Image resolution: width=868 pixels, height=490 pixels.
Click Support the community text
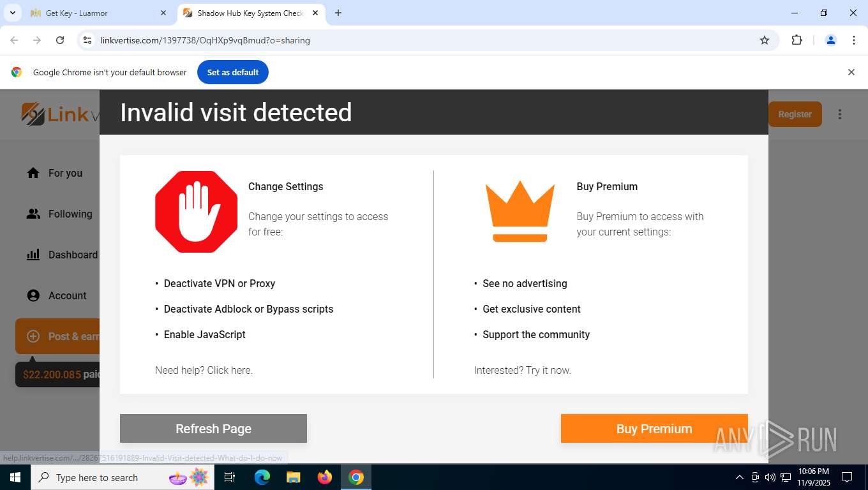[536, 334]
